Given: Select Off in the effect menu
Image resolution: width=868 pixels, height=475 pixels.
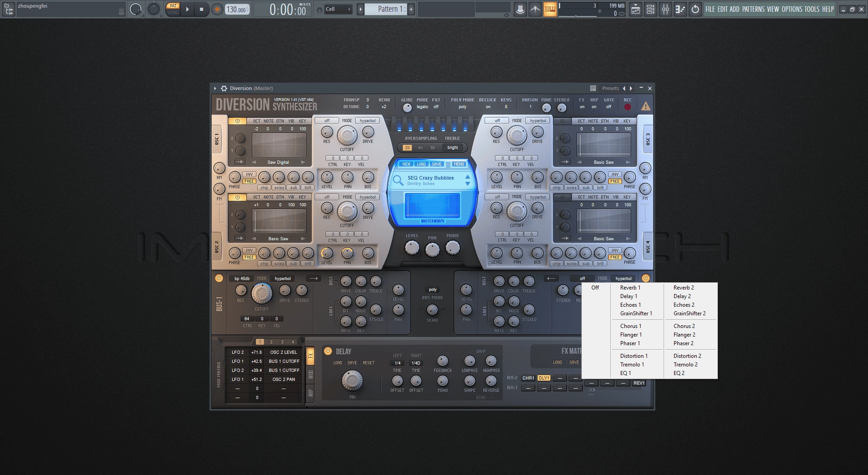Looking at the screenshot, I should pyautogui.click(x=595, y=288).
